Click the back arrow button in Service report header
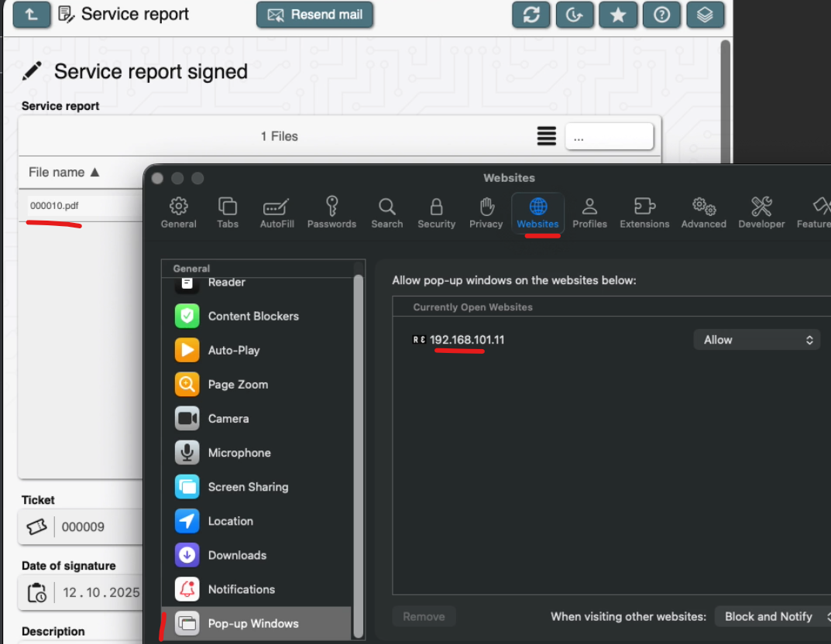The height and width of the screenshot is (644, 831). (31, 15)
